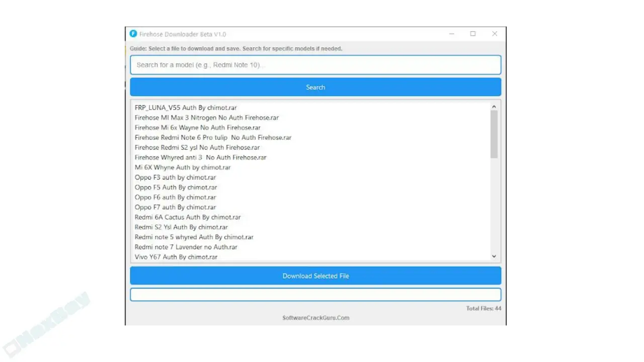
Task: Select Firehose MI Max 3 Nitrogen file
Action: click(206, 118)
